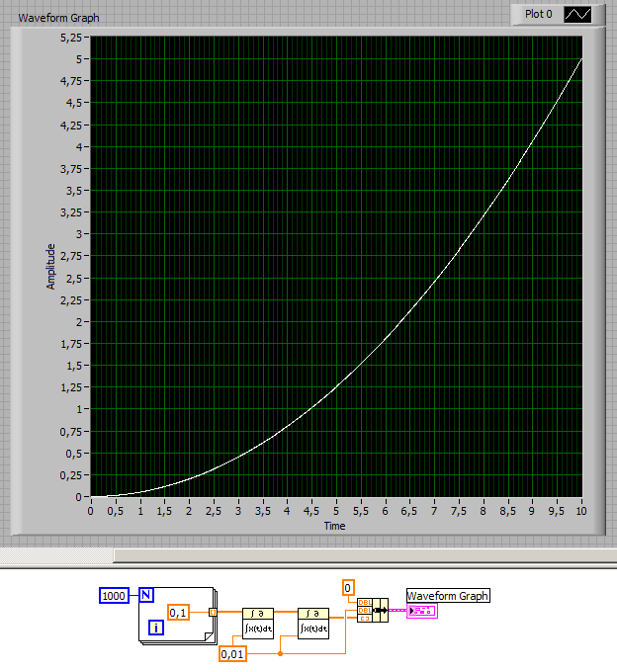This screenshot has width=617, height=672.
Task: Click the Waveform Graph terminal label in diagram
Action: click(448, 596)
